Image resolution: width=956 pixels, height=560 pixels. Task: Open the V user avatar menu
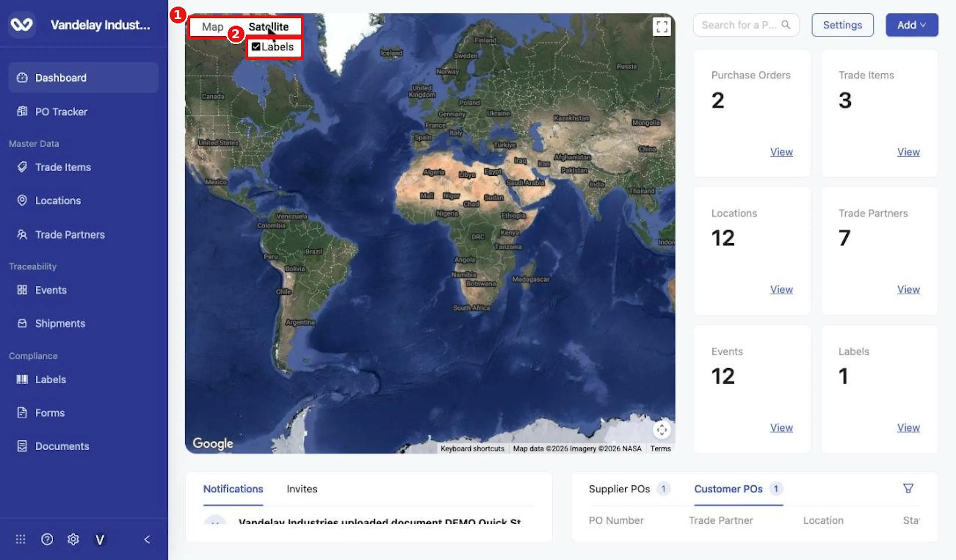100,539
